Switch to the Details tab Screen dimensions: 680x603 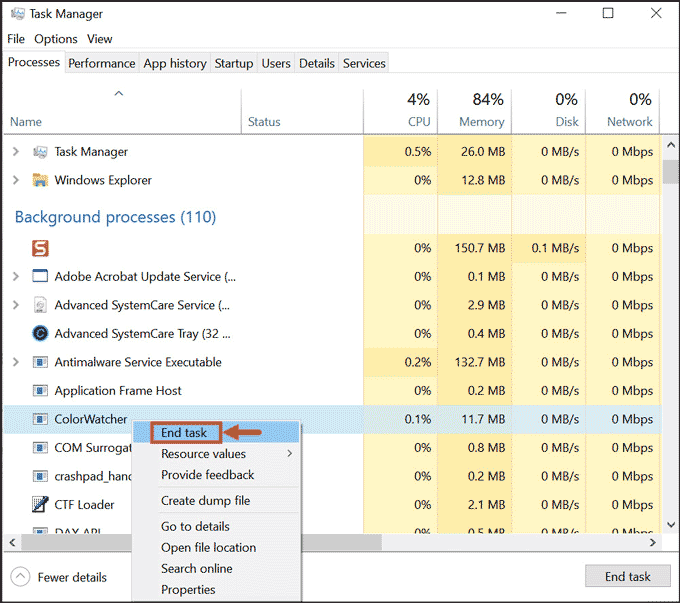pos(317,63)
